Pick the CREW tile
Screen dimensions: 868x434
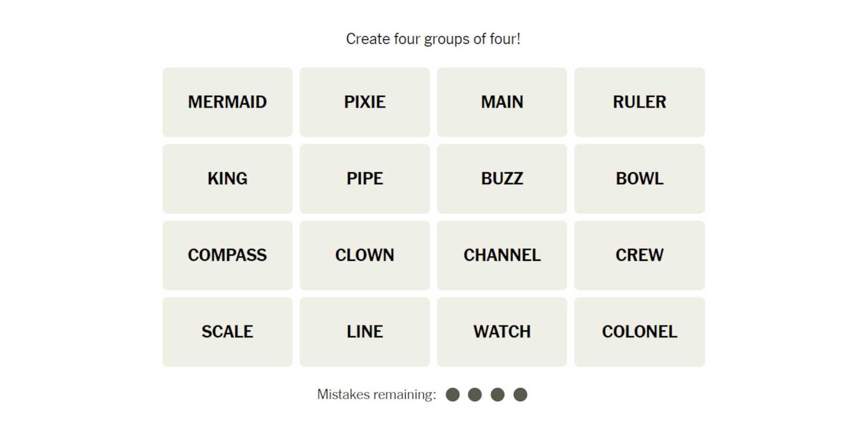coord(639,255)
